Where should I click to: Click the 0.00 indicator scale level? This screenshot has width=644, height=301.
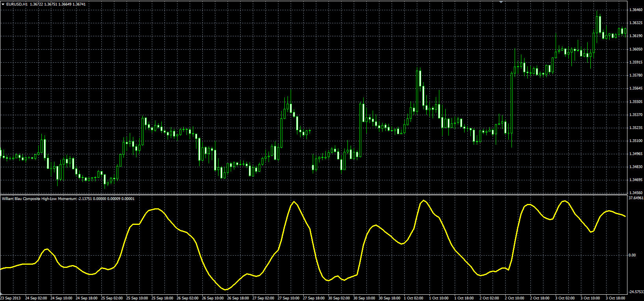pyautogui.click(x=632, y=255)
